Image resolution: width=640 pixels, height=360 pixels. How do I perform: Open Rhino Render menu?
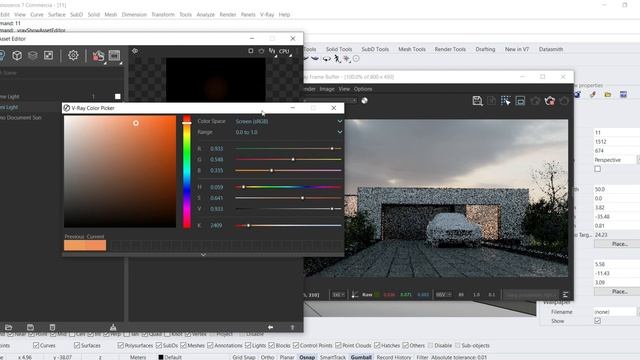(228, 14)
